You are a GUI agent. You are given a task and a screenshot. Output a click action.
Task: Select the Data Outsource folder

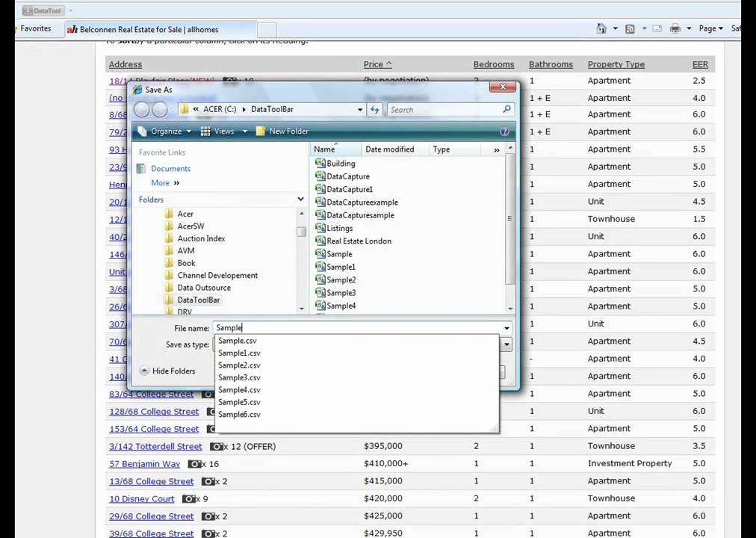tap(198, 288)
